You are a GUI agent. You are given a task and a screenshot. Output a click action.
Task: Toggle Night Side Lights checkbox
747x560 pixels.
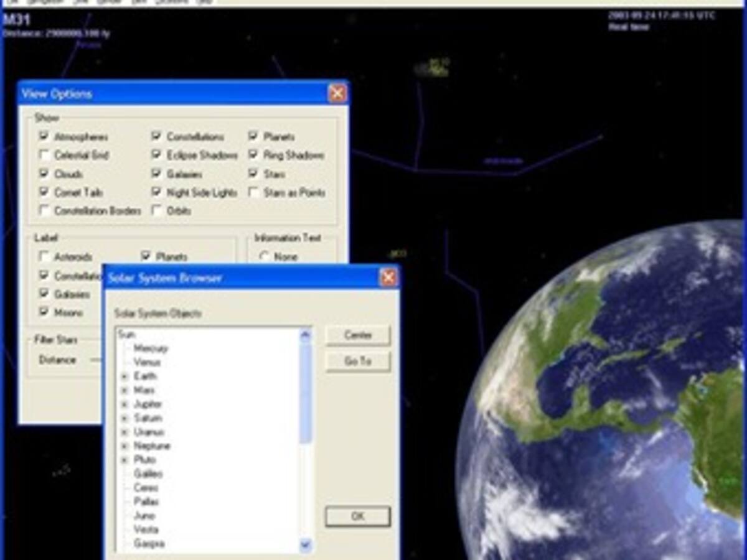(x=157, y=192)
